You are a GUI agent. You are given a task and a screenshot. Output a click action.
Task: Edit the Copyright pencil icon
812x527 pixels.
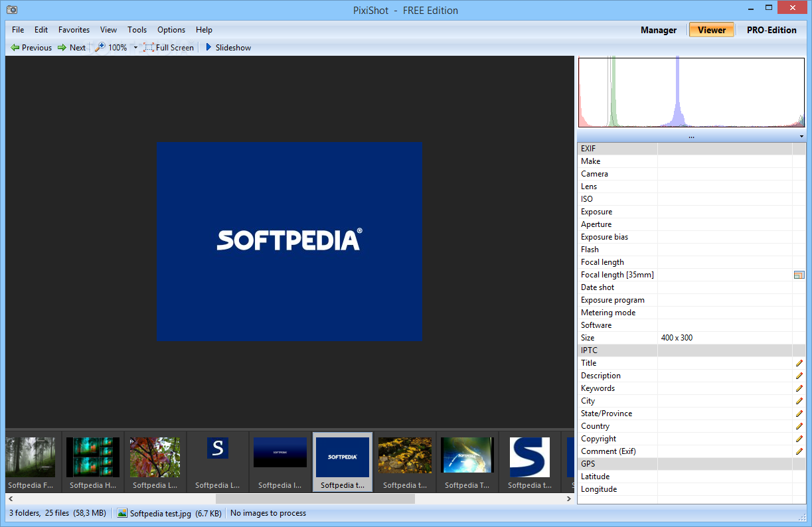(799, 439)
